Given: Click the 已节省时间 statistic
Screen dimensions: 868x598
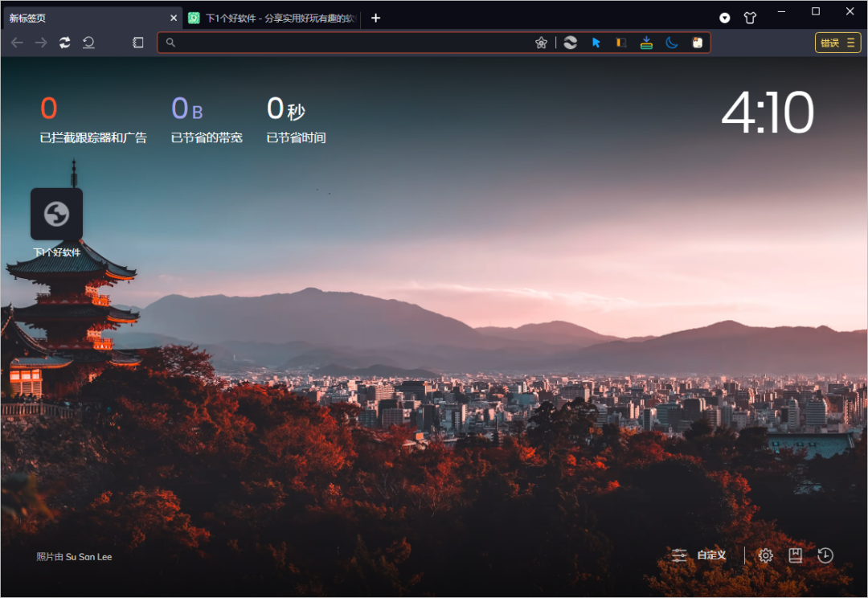Looking at the screenshot, I should point(296,119).
